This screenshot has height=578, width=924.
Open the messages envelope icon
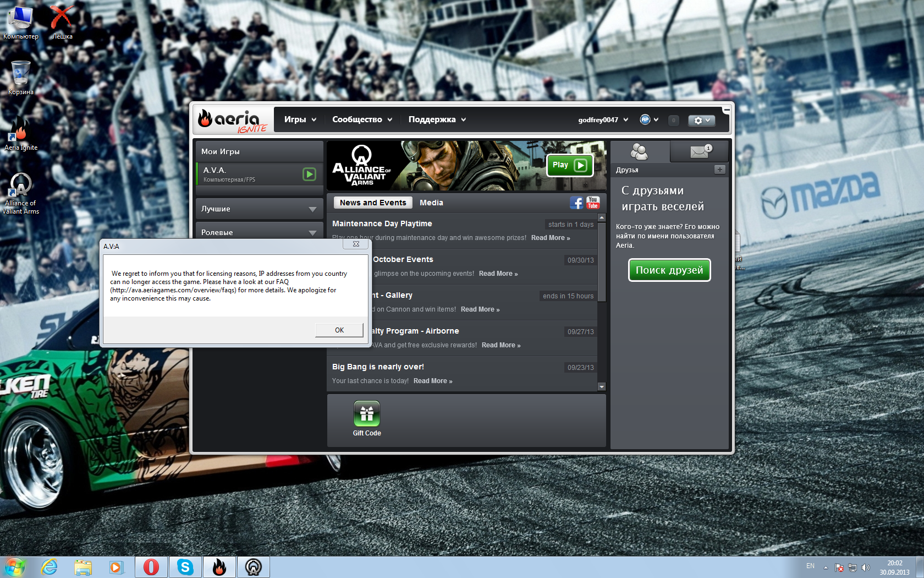click(700, 151)
